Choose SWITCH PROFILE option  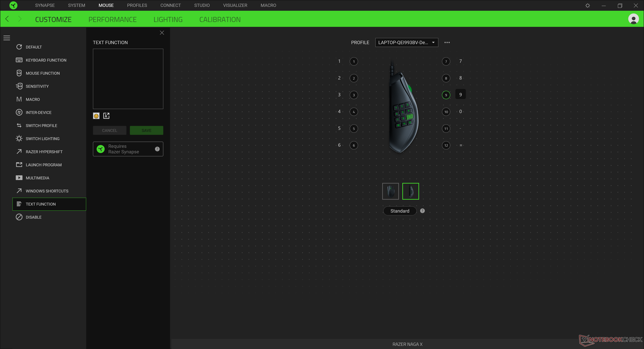click(x=49, y=126)
